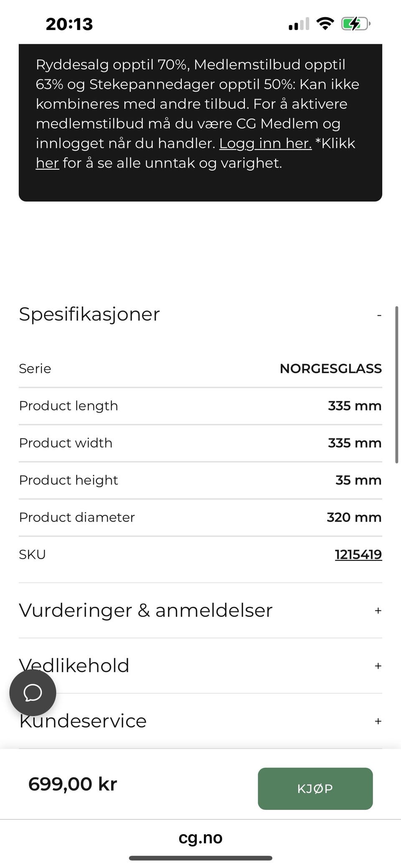
Task: Open the chat bubble icon
Action: (x=33, y=692)
